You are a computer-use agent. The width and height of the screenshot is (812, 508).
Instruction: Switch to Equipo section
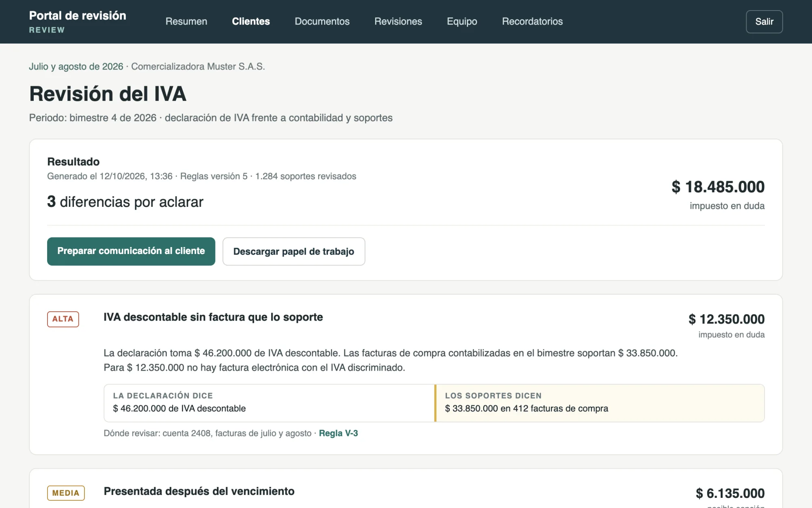[462, 22]
